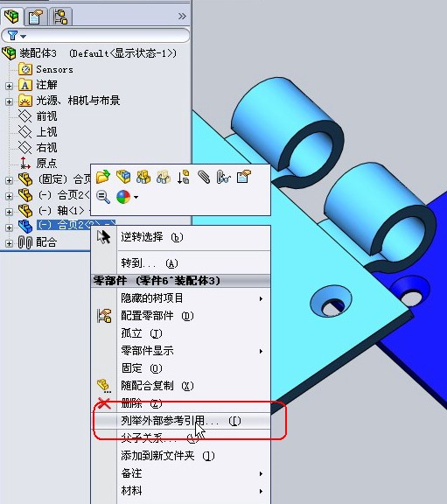Select the 前视 plane in the tree

[x=46, y=116]
